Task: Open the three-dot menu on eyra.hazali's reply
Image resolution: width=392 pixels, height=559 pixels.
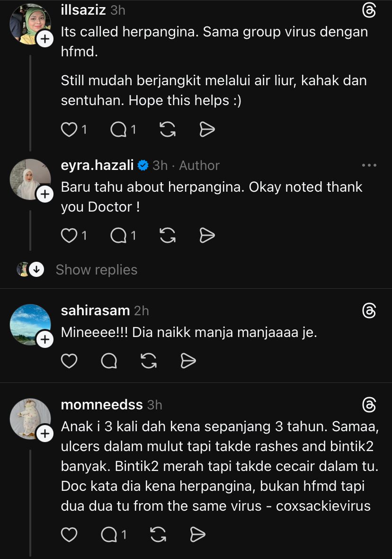Action: tap(369, 165)
